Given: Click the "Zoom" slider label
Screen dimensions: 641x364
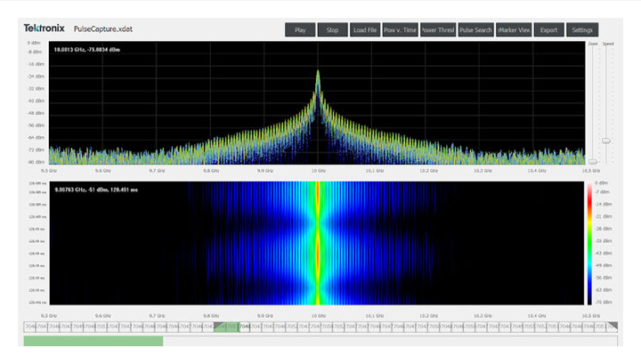Looking at the screenshot, I should tap(593, 44).
